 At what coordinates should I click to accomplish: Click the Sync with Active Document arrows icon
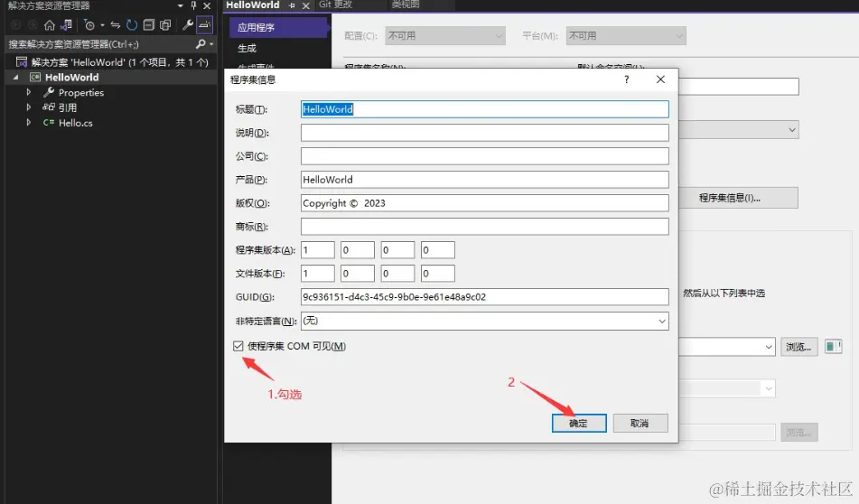click(x=115, y=24)
